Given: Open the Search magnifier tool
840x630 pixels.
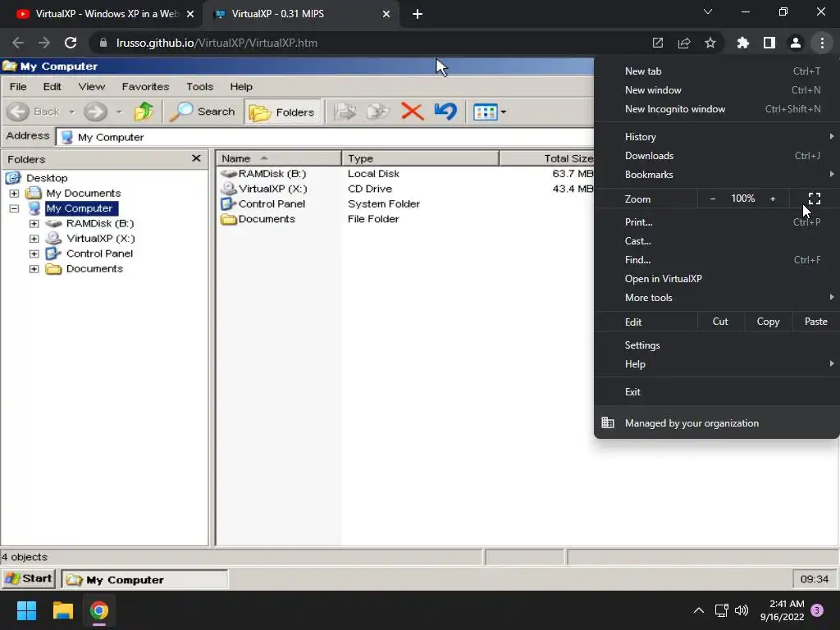Looking at the screenshot, I should [x=203, y=112].
